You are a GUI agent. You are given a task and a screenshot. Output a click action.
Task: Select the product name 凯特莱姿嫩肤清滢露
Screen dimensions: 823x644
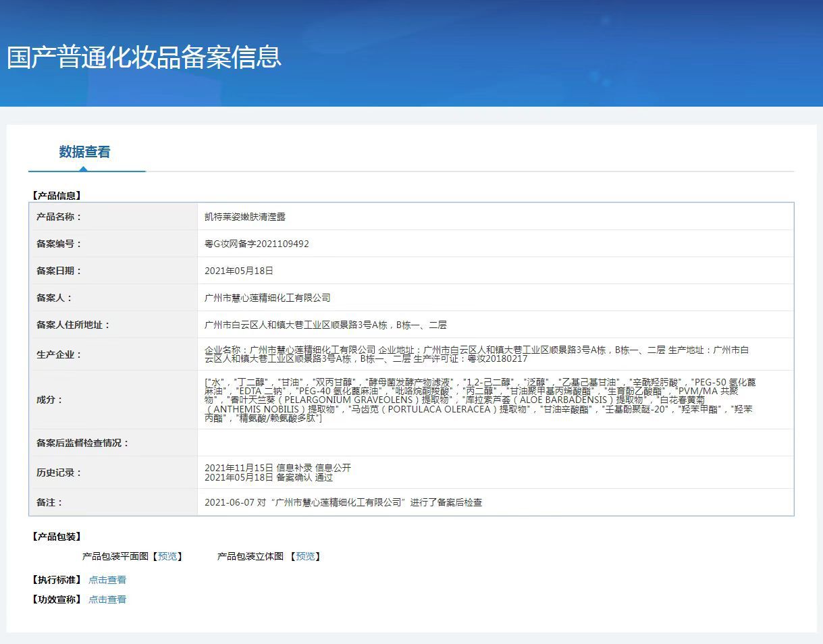coord(245,217)
